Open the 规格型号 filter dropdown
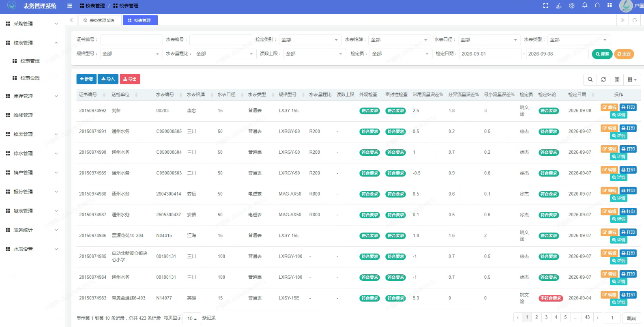The image size is (644, 327). click(x=131, y=54)
